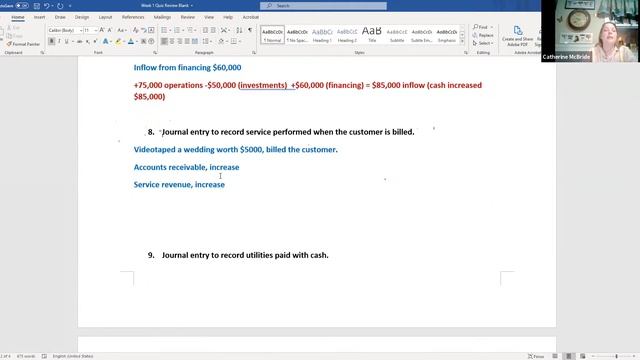Decrease font size with Shrink Font icon

point(110,30)
